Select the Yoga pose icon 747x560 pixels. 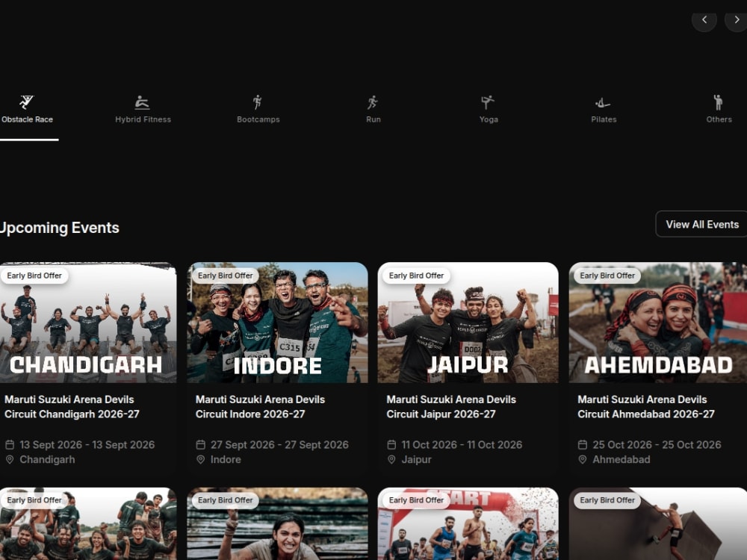[488, 102]
